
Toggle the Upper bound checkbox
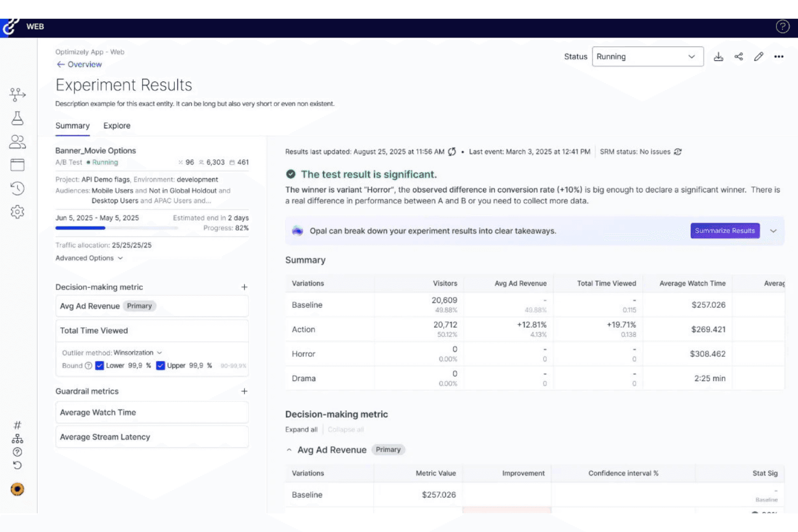(x=160, y=365)
